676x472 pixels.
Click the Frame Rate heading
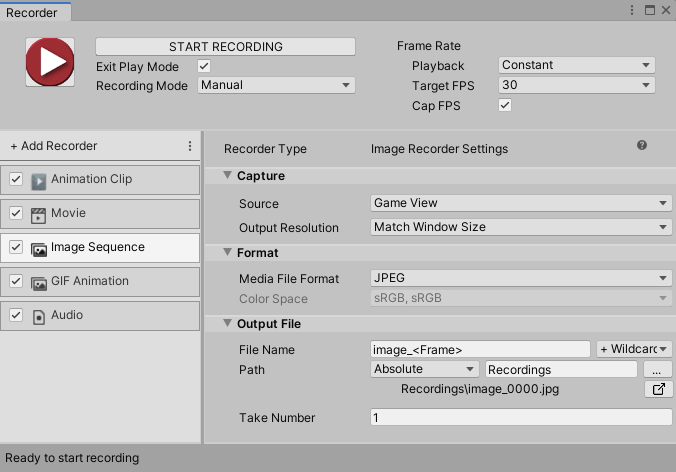429,46
